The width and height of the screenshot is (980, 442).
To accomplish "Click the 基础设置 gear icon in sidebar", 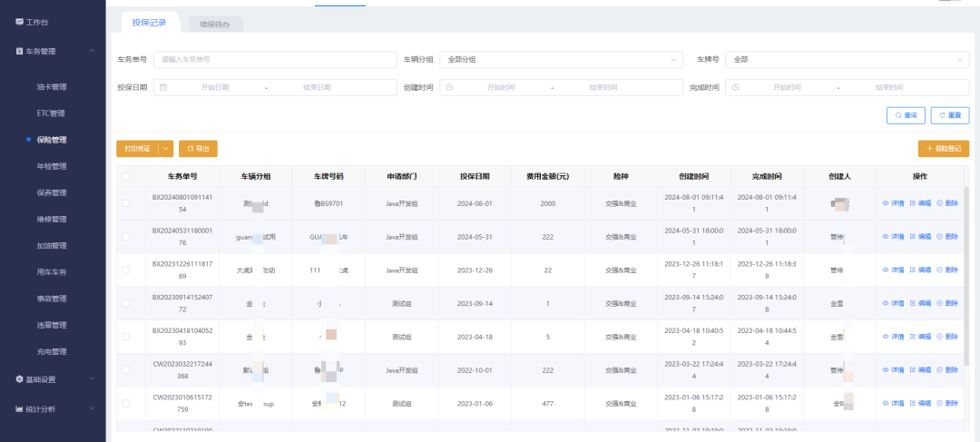I will pyautogui.click(x=19, y=378).
